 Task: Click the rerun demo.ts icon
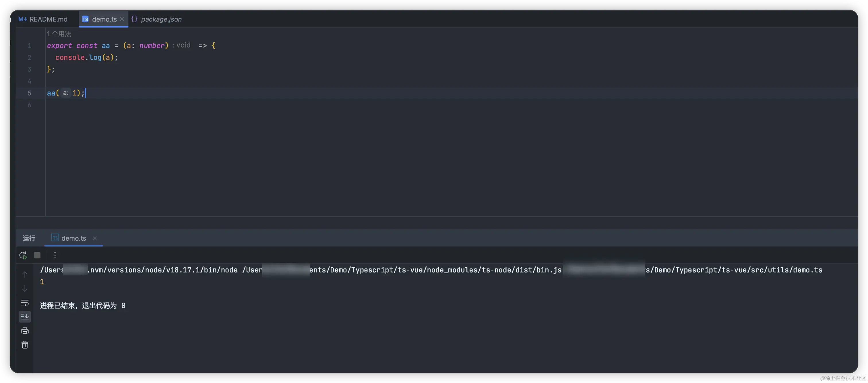point(23,255)
